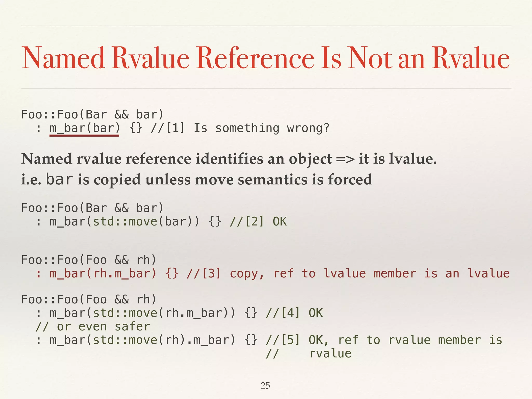This screenshot has width=532, height=399.
Task: Click the comment '// or even safer'
Action: click(x=93, y=327)
